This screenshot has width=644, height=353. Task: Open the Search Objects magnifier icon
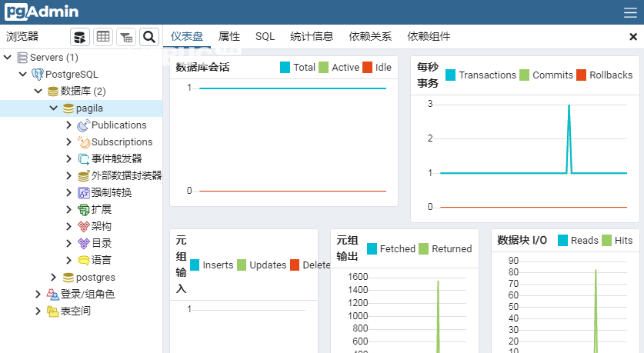[149, 38]
